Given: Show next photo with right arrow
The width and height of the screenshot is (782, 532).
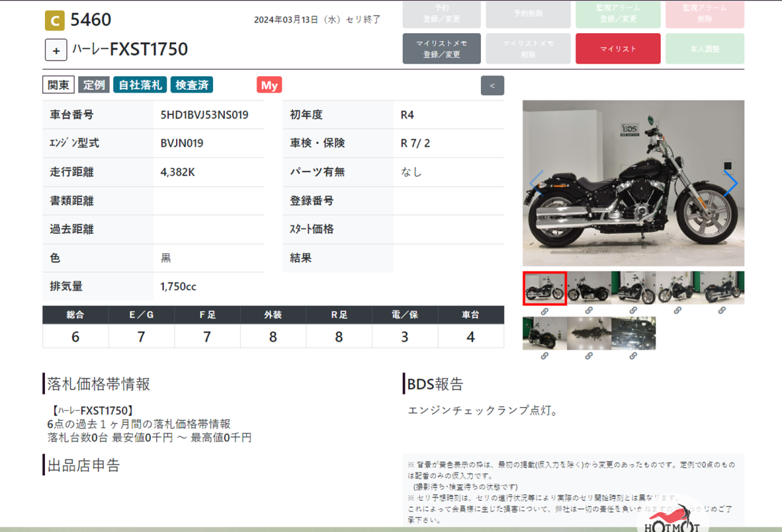Looking at the screenshot, I should [x=731, y=183].
